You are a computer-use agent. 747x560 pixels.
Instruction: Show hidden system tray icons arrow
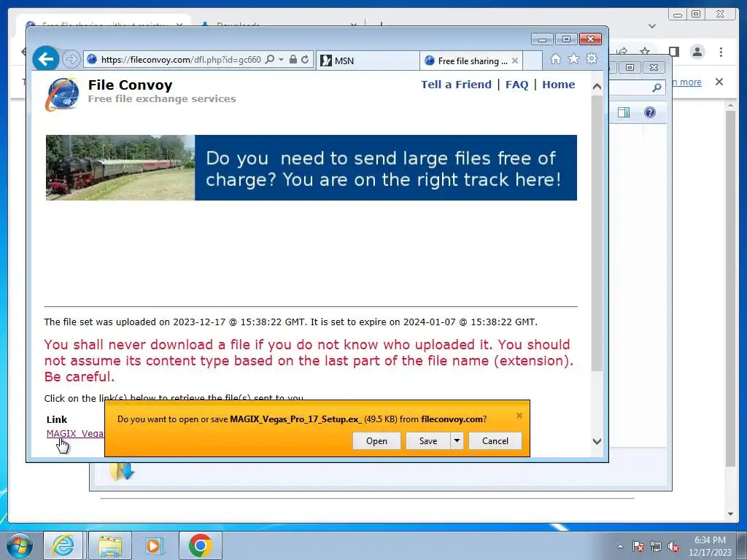pyautogui.click(x=620, y=547)
